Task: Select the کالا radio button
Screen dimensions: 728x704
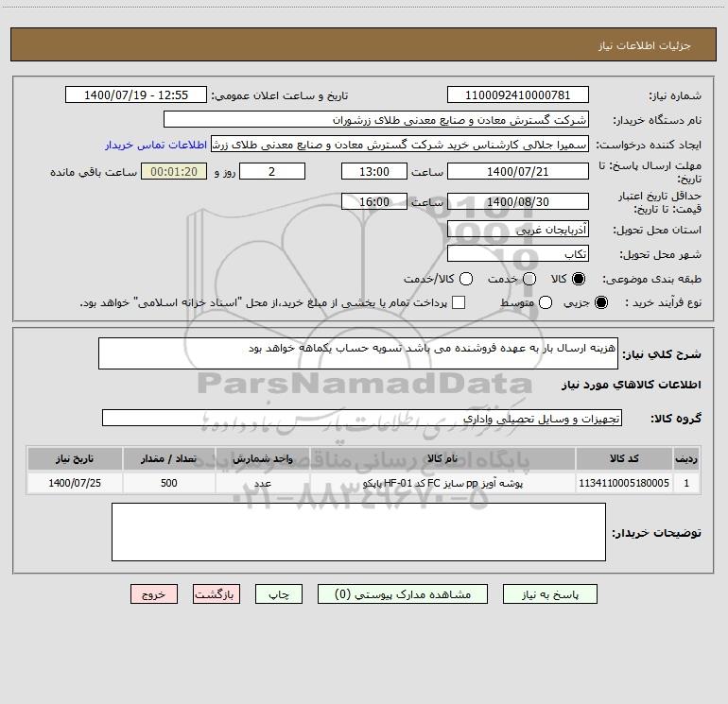Action: tap(579, 279)
